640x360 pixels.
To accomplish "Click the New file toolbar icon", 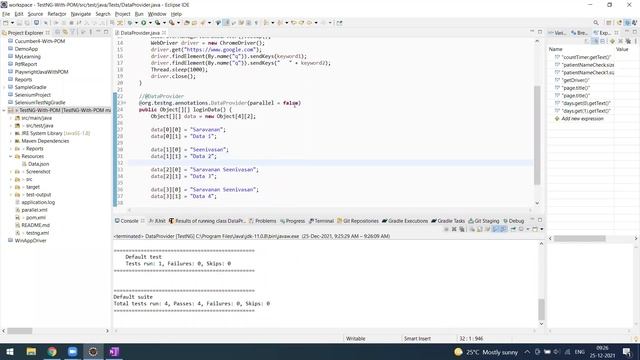I will tap(6, 23).
